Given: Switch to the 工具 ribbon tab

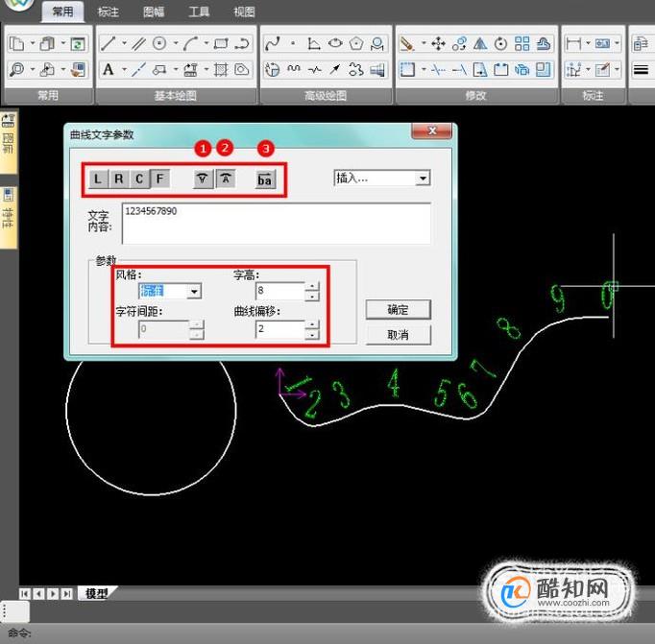Looking at the screenshot, I should point(199,12).
